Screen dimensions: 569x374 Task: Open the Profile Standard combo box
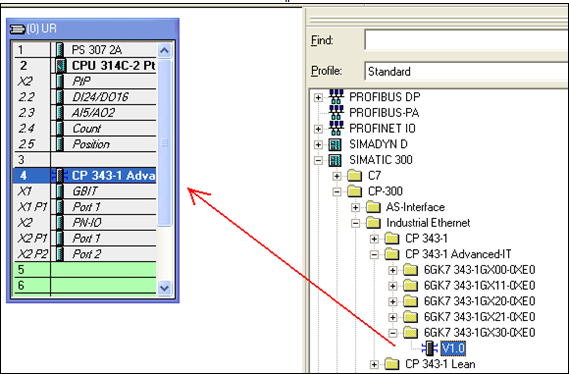pyautogui.click(x=466, y=71)
